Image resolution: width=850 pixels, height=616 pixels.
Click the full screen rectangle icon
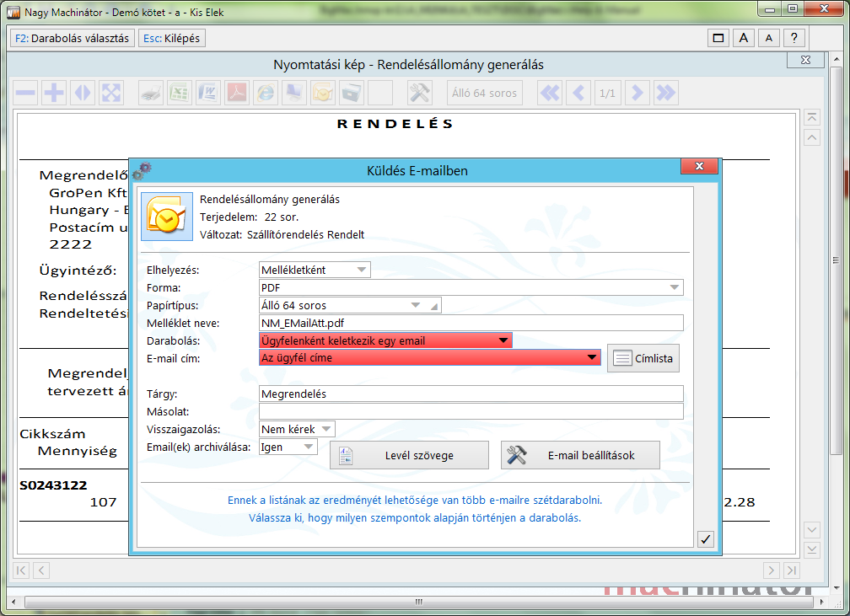[718, 38]
